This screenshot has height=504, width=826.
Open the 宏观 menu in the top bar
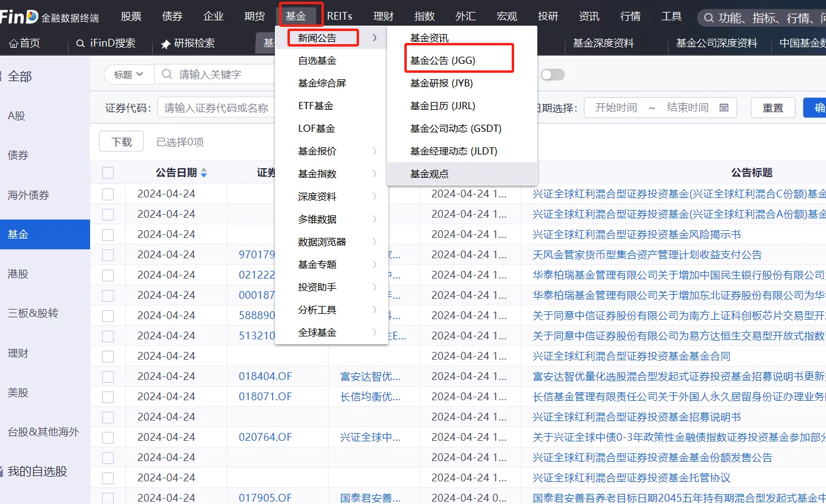506,16
